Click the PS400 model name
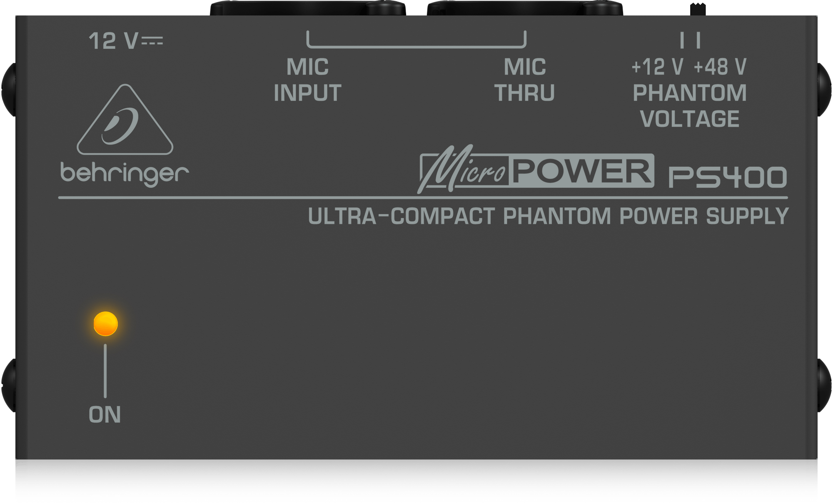 tap(728, 177)
